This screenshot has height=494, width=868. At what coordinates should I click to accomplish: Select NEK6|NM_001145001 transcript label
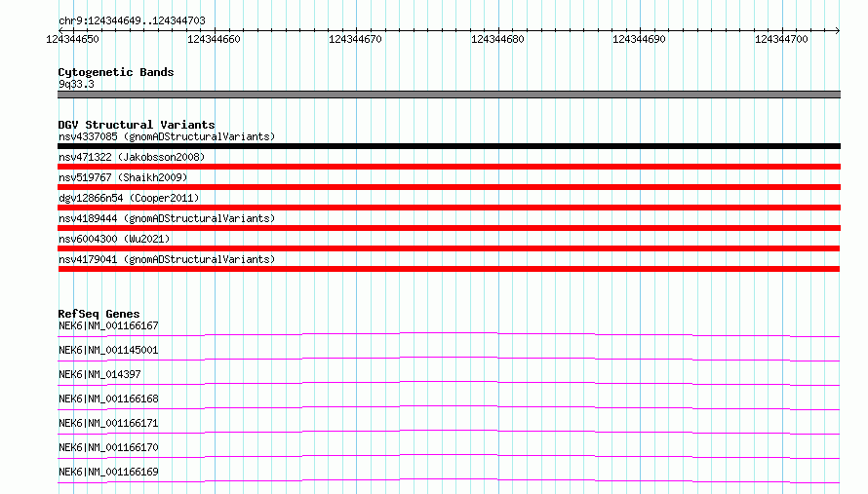coord(108,350)
